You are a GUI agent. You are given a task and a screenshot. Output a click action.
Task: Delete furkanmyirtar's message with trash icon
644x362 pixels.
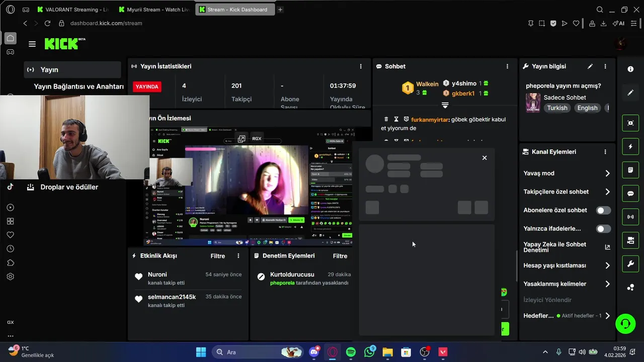[386, 119]
